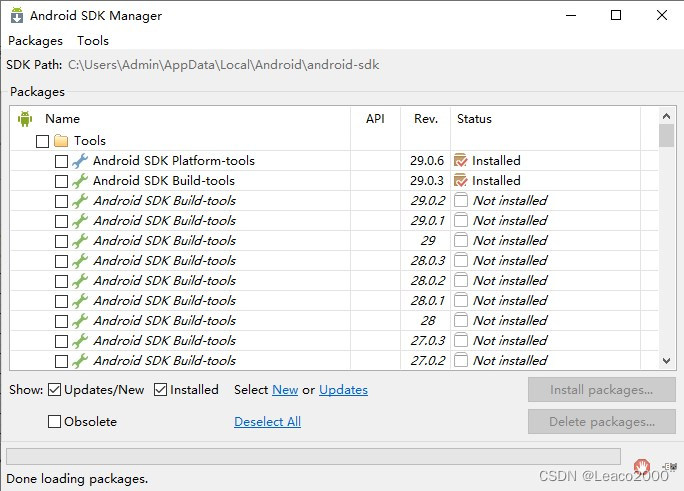Click the Rev. column header
This screenshot has width=684, height=491.
click(x=426, y=119)
